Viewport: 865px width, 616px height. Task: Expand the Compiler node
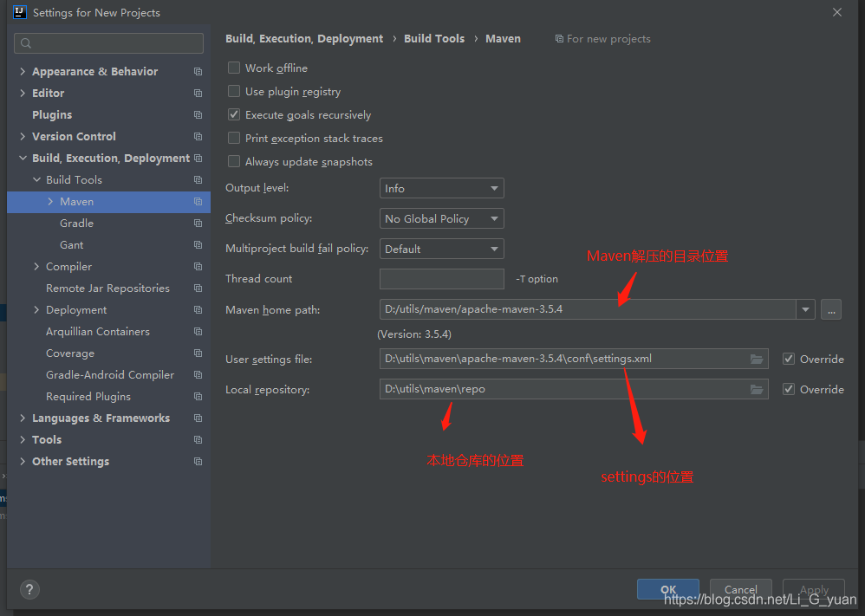pyautogui.click(x=36, y=266)
